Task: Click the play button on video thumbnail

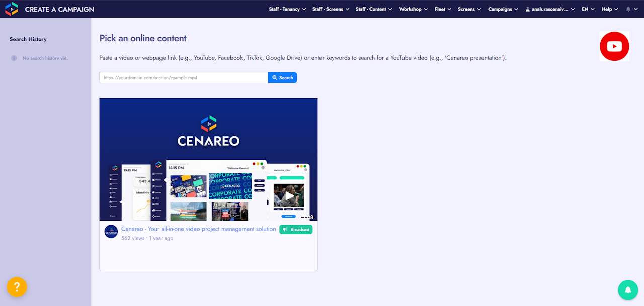Action: [x=289, y=195]
